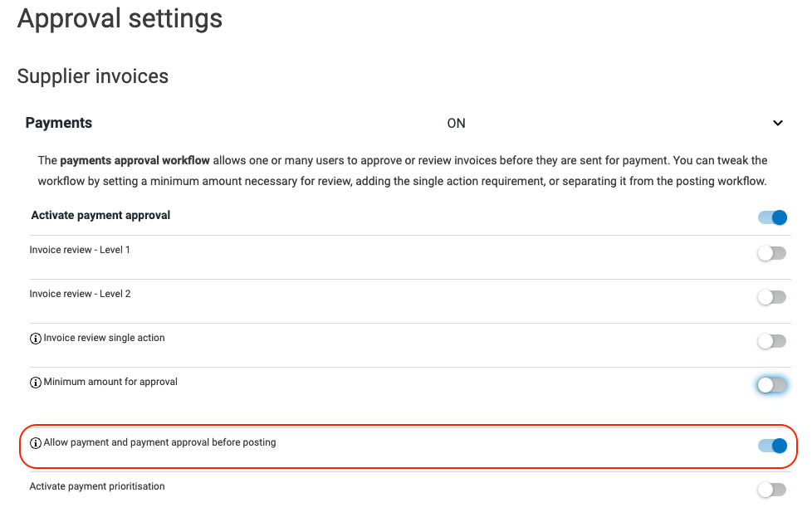This screenshot has height=522, width=812.
Task: Click the Payments section header title
Action: [58, 123]
